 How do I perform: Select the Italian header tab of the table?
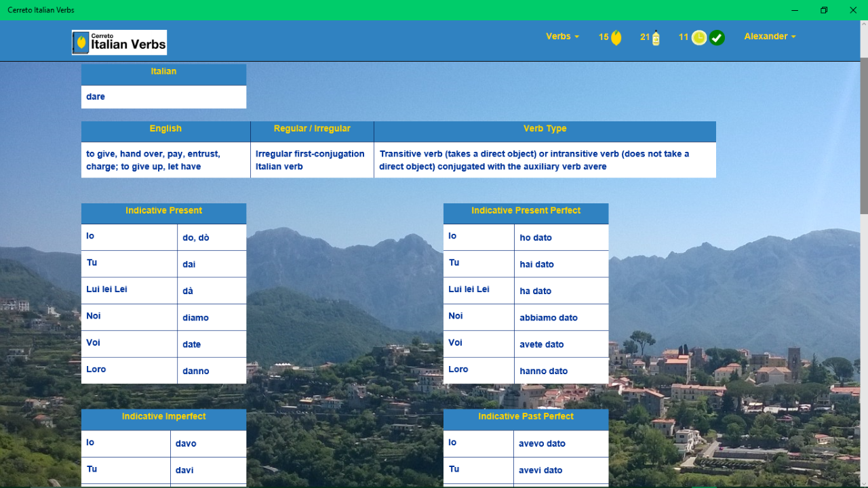[163, 71]
